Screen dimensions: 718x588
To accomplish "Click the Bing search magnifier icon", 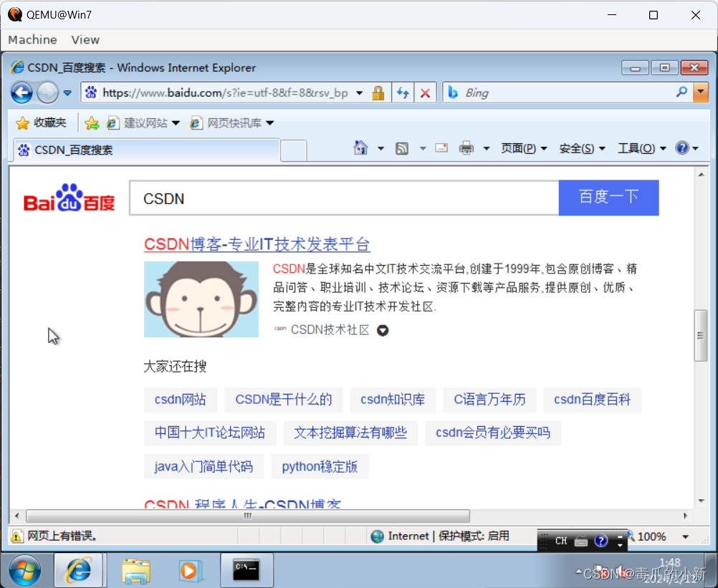I will click(x=681, y=92).
